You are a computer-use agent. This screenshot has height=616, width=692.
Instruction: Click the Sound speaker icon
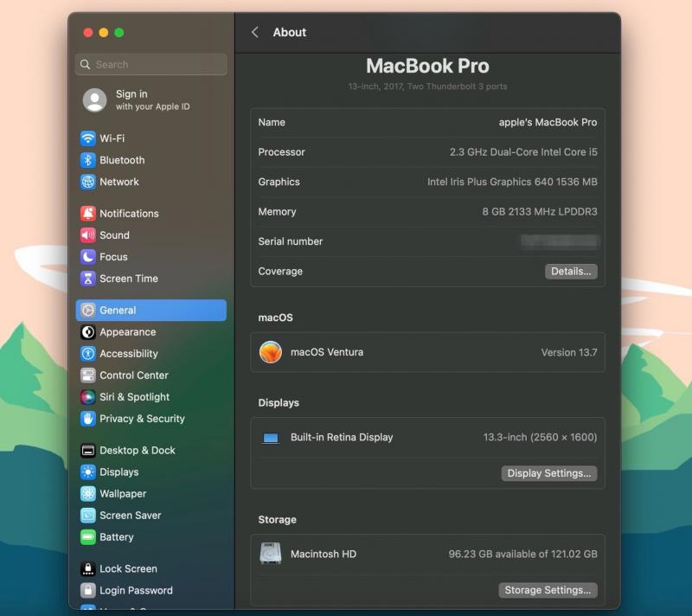tap(87, 235)
